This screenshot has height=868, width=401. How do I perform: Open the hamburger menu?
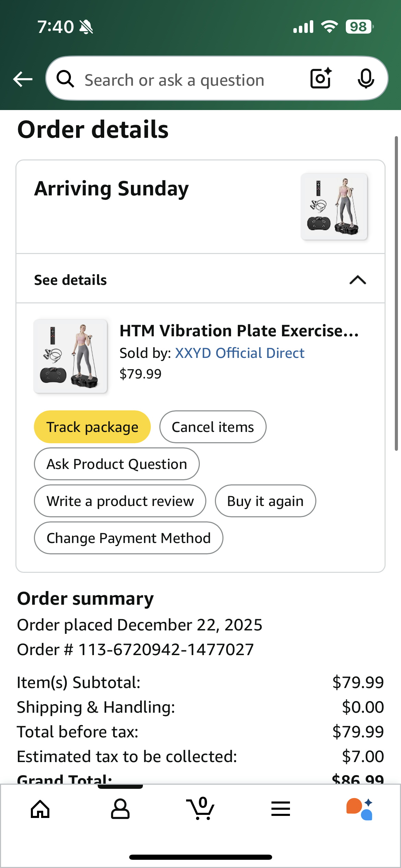(x=281, y=809)
